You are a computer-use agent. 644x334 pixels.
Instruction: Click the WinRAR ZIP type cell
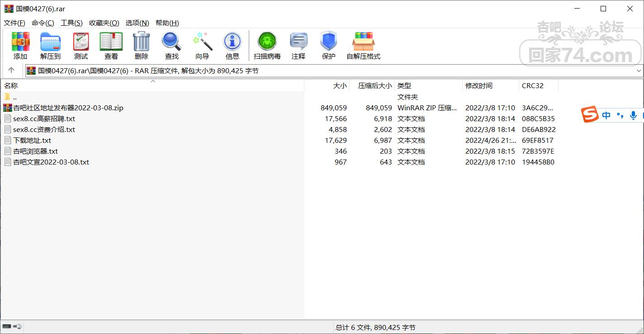click(x=427, y=108)
